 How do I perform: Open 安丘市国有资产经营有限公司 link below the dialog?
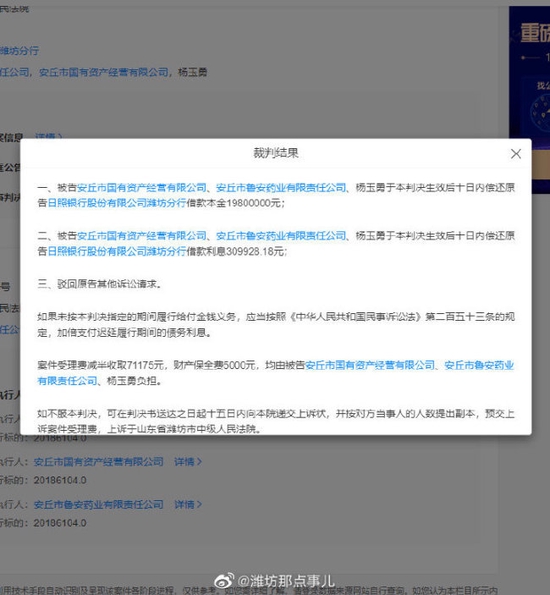click(x=98, y=462)
